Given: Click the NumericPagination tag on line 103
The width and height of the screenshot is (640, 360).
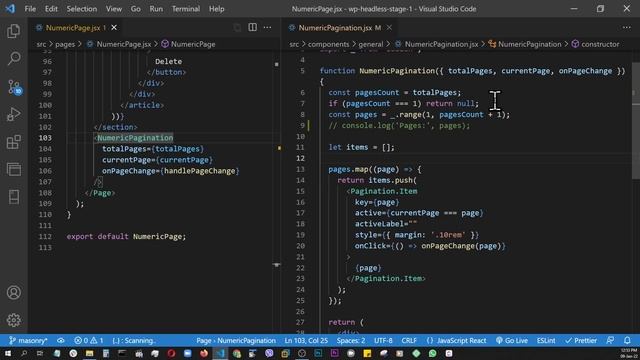Looking at the screenshot, I should pyautogui.click(x=135, y=138).
